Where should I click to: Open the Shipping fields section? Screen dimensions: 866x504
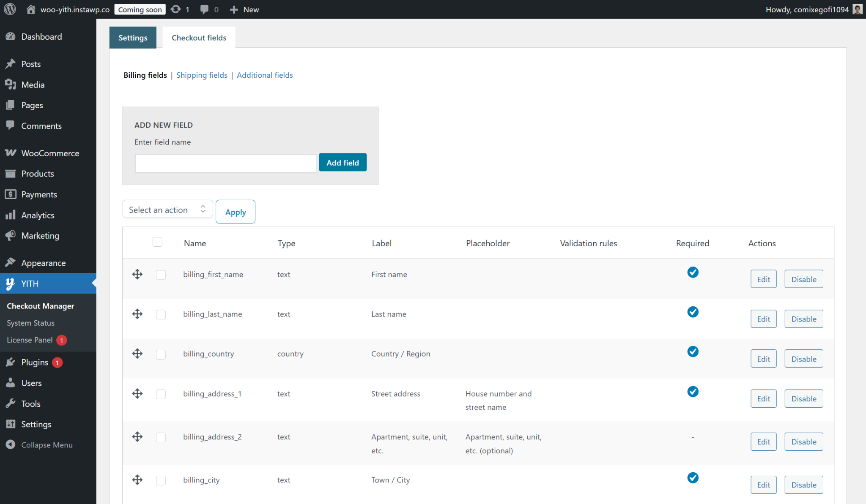coord(202,75)
